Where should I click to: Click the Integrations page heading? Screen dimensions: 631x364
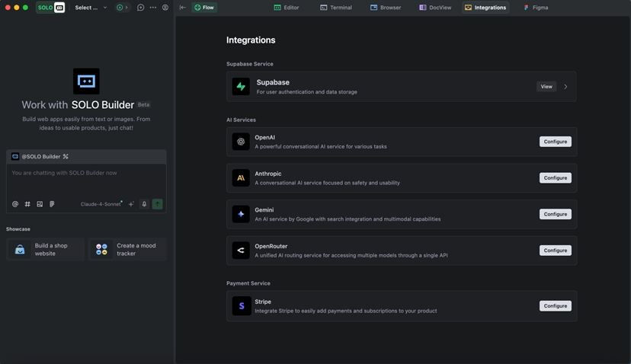(251, 40)
